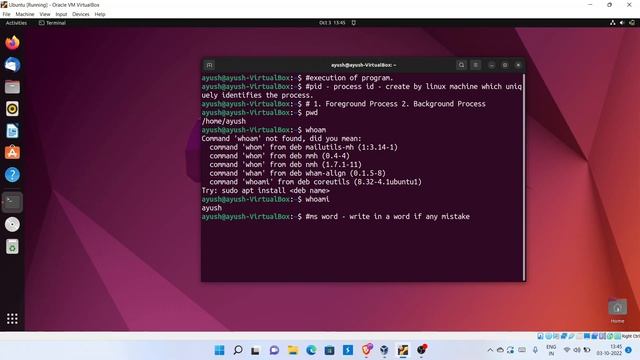
Task: Launch Microsoft Edge from taskbar
Action: 311,350
